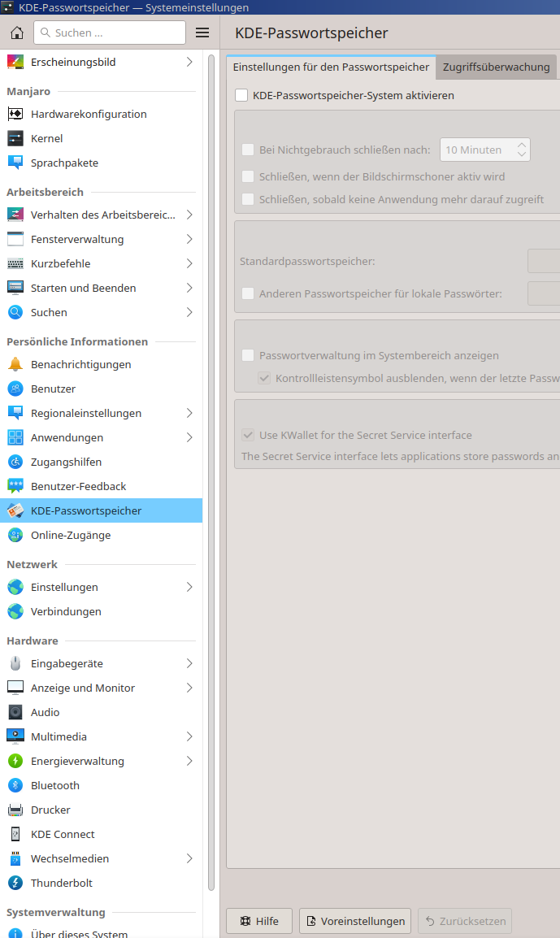Click the KDE Connect phone icon
The height and width of the screenshot is (938, 560).
(15, 835)
